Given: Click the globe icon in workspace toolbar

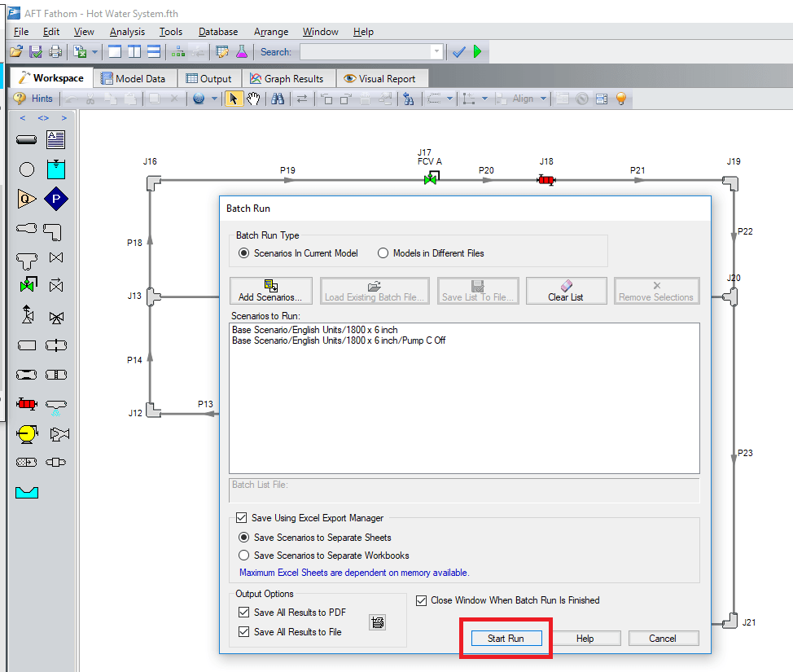Looking at the screenshot, I should (x=199, y=99).
